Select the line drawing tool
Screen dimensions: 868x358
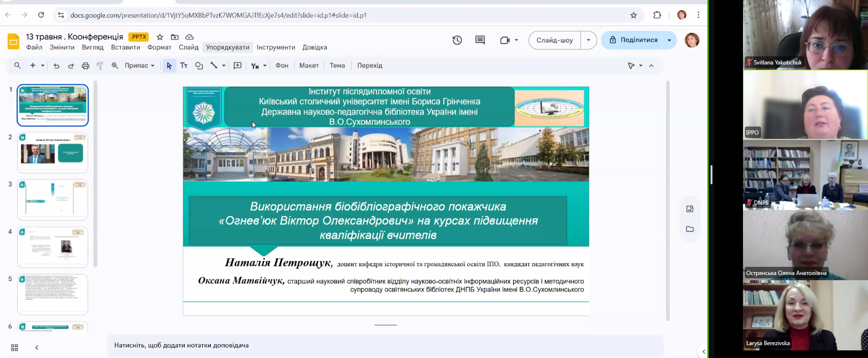[x=214, y=65]
